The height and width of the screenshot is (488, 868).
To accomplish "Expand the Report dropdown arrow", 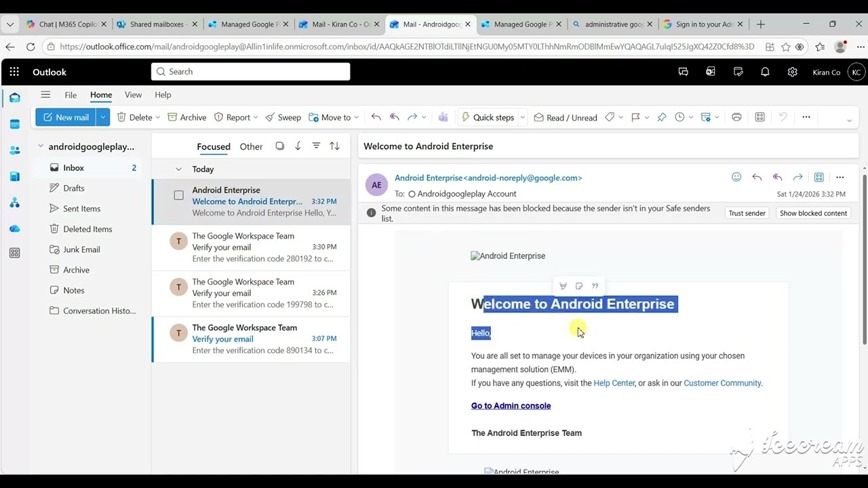I will [256, 117].
